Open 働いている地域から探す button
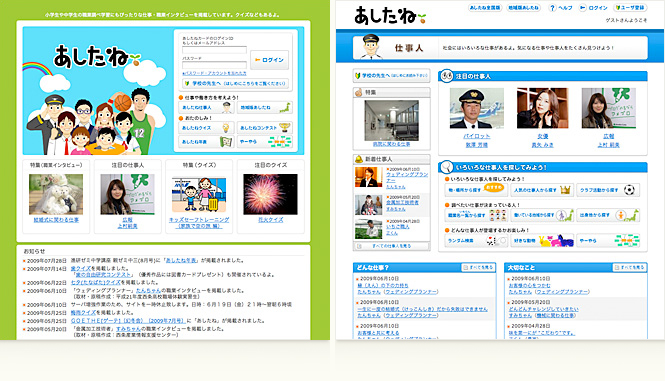This screenshot has height=381, width=665. (x=542, y=215)
